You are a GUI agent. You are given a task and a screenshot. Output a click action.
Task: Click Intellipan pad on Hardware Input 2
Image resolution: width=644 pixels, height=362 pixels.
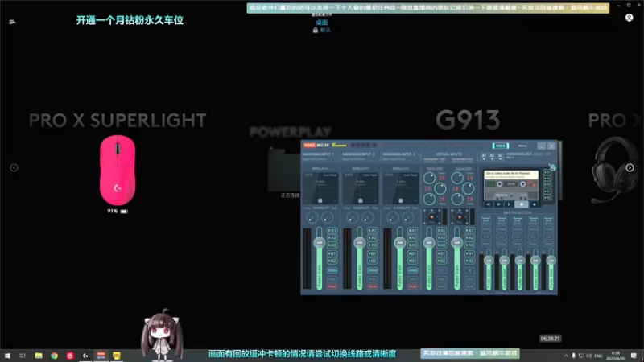click(x=361, y=188)
